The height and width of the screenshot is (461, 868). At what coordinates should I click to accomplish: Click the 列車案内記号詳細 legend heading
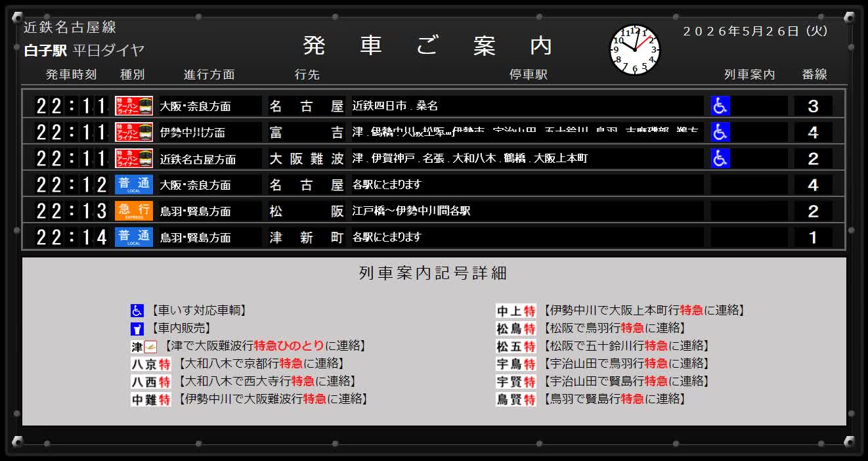433,273
